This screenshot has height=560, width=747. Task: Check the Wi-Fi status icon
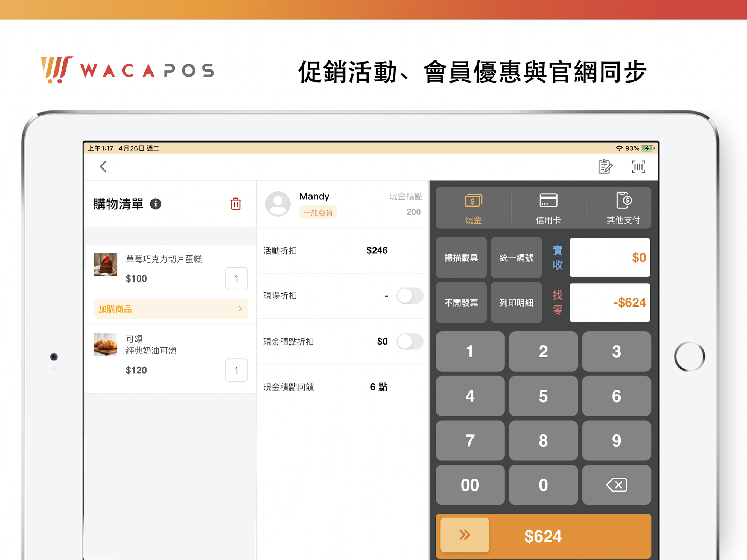click(619, 148)
